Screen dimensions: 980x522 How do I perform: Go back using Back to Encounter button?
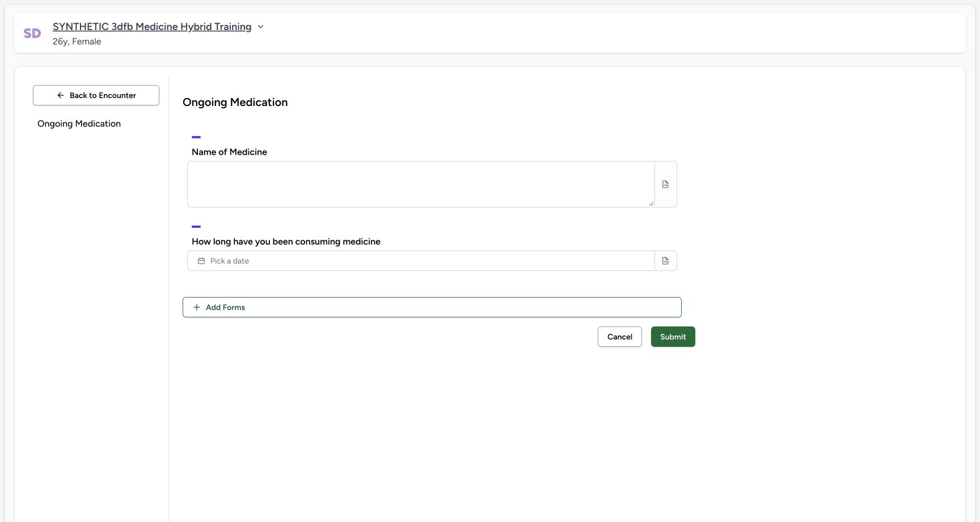point(96,95)
